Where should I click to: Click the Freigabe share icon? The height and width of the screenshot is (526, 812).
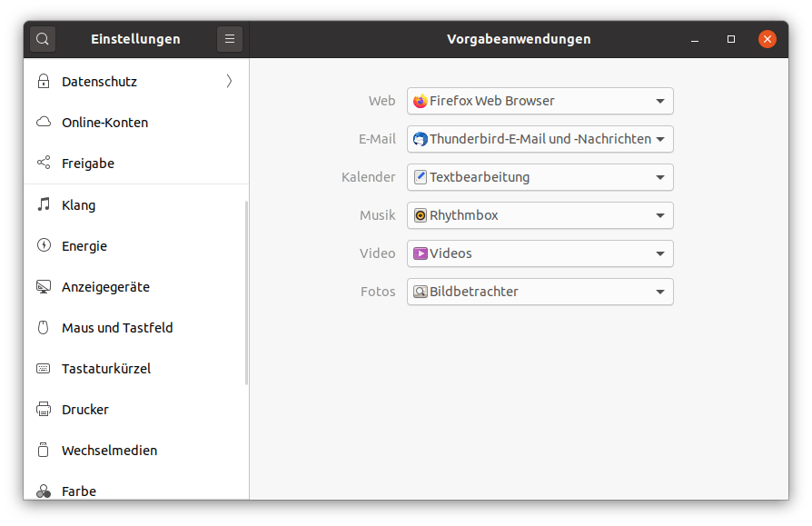(x=43, y=164)
